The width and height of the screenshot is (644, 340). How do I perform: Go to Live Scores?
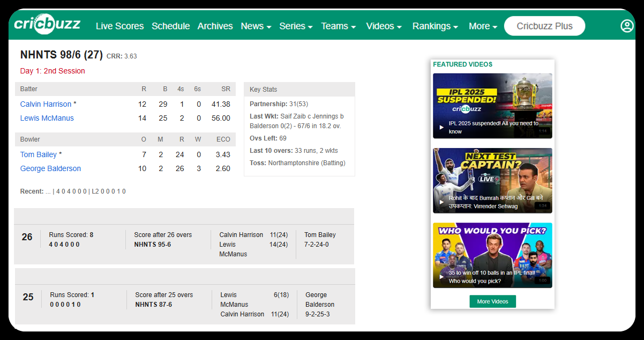[x=119, y=26]
